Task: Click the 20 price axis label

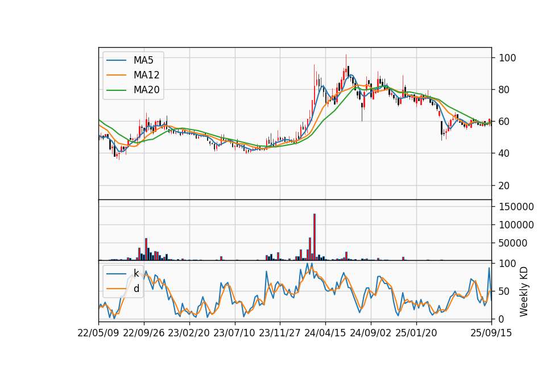Action: [504, 185]
